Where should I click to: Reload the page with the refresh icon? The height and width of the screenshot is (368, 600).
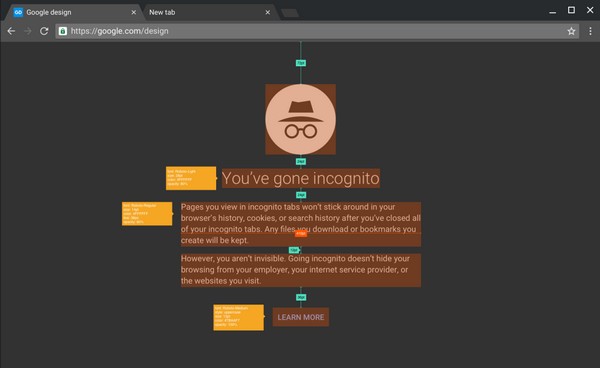[44, 31]
